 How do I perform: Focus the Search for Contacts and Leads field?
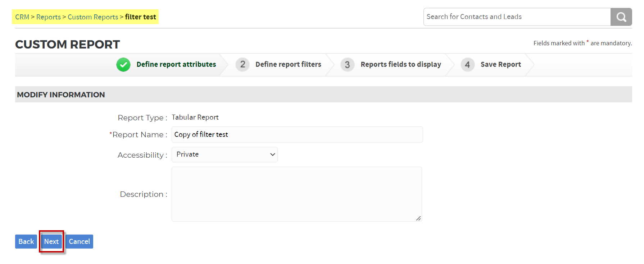(x=517, y=17)
